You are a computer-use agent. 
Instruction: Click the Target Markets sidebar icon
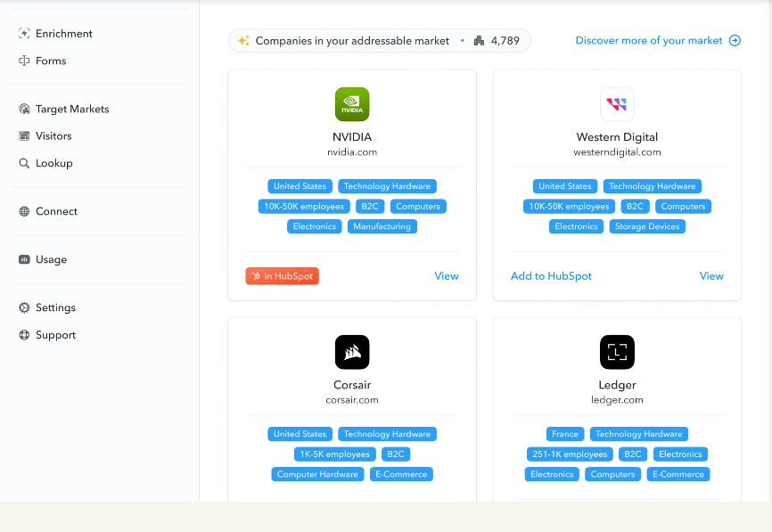tap(24, 109)
